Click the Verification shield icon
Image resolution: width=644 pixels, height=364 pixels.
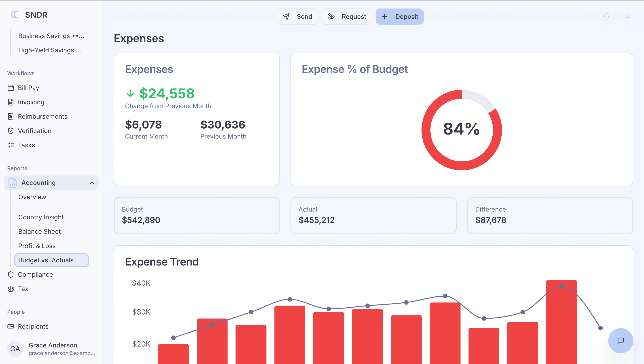(x=11, y=131)
